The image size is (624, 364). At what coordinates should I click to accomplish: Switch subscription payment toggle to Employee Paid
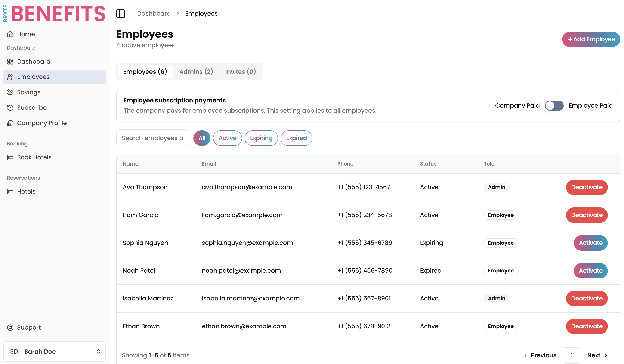554,106
